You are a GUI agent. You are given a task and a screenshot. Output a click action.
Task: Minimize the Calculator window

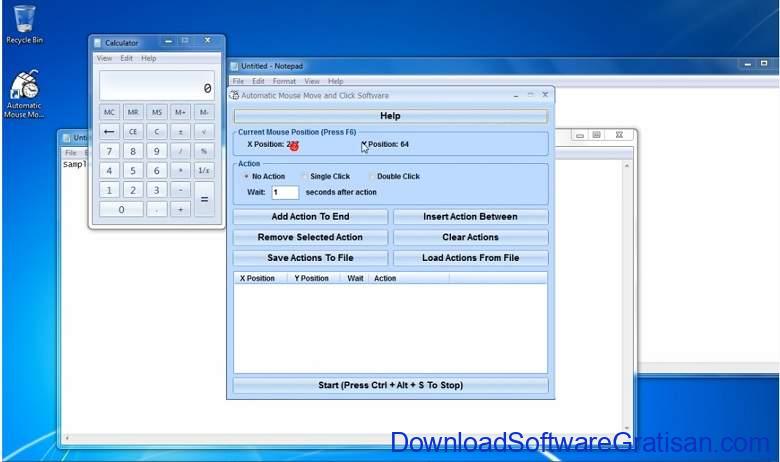(x=168, y=41)
